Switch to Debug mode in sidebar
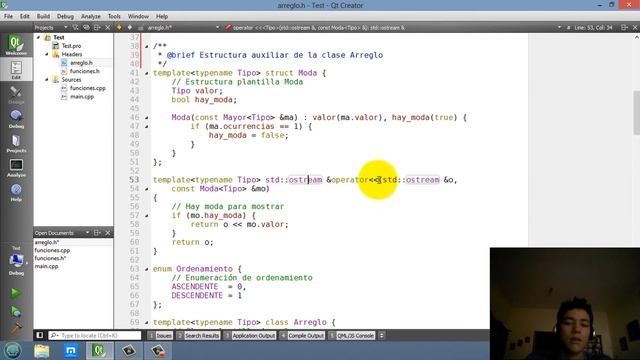Image resolution: width=640 pixels, height=360 pixels. pyautogui.click(x=16, y=119)
